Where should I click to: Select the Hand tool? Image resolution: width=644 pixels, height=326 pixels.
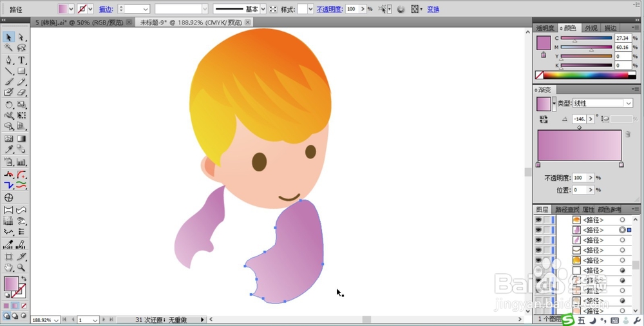point(8,267)
